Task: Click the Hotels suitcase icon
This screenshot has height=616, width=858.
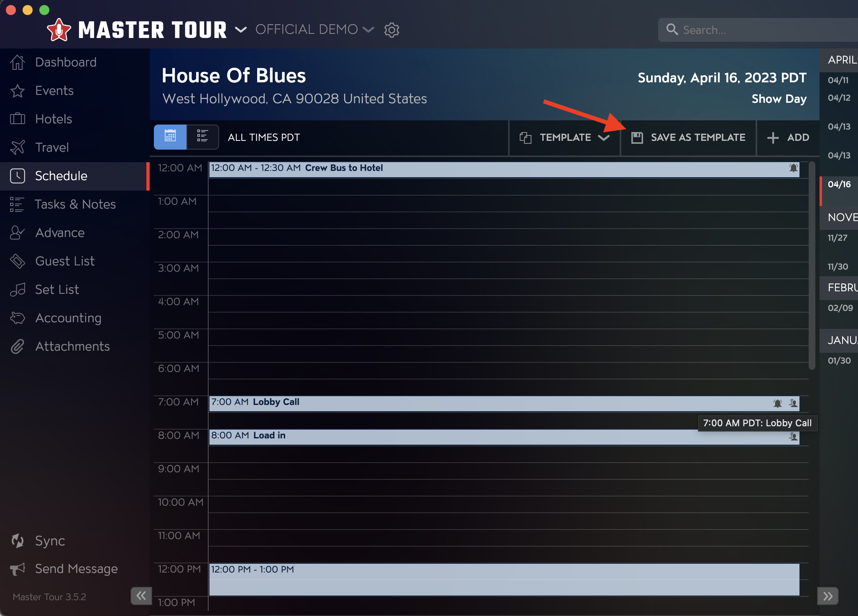Action: (x=17, y=119)
